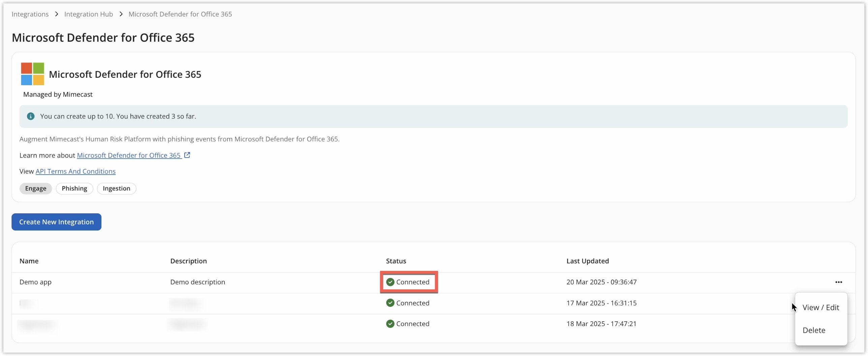This screenshot has height=356, width=868.
Task: Click the Connected checkmark icon on the third row
Action: point(390,324)
